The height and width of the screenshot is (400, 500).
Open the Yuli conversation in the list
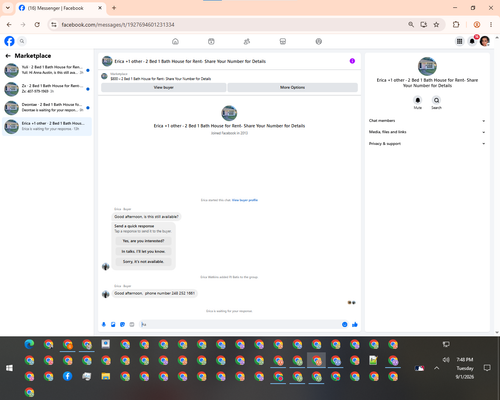(47, 70)
